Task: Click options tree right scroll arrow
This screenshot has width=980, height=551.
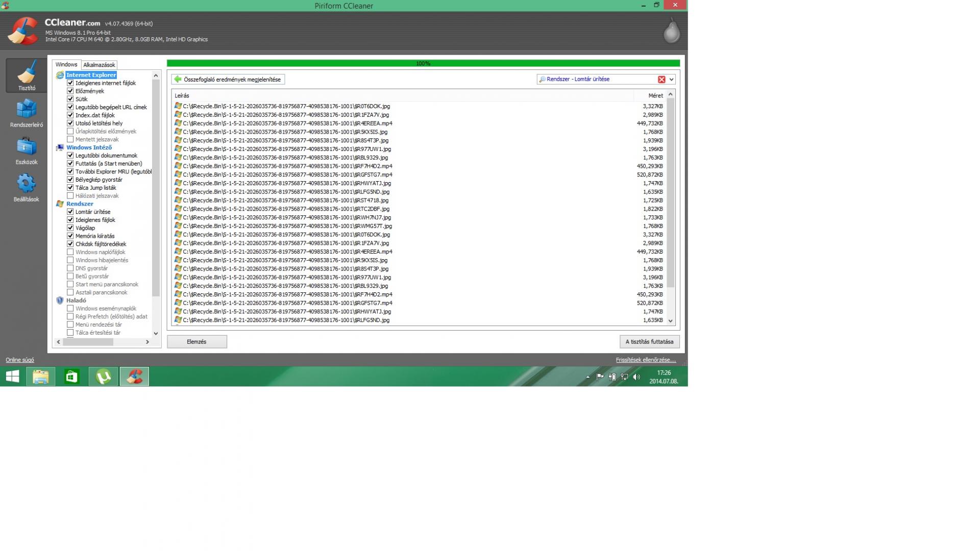Action: (x=148, y=342)
